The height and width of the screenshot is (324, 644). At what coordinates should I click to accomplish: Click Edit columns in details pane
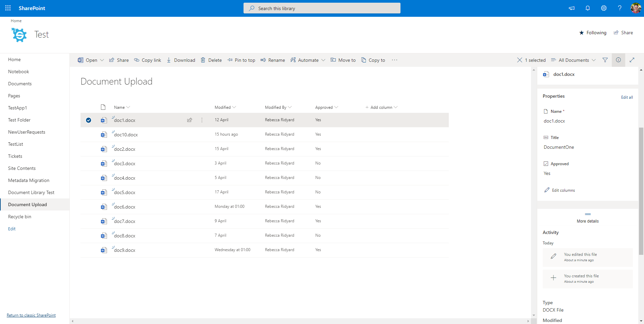(x=560, y=190)
